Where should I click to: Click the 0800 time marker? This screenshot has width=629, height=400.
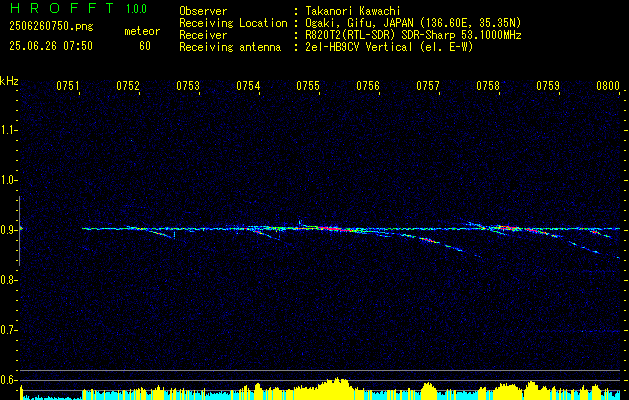click(x=608, y=86)
